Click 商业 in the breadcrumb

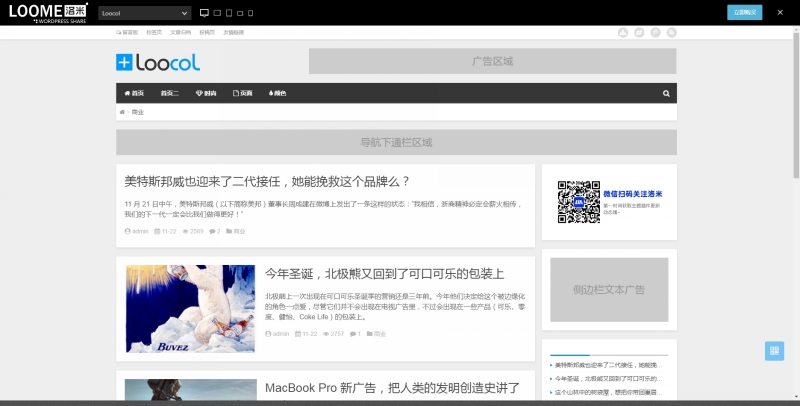pyautogui.click(x=138, y=112)
